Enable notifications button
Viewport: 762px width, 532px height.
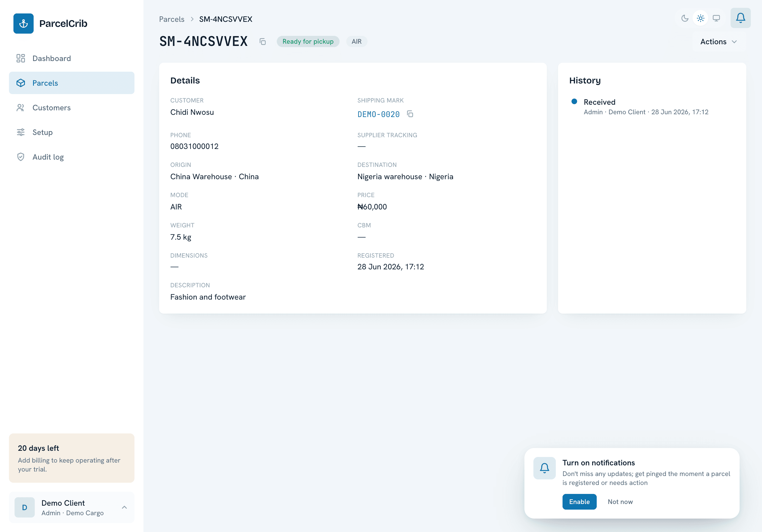[579, 501]
